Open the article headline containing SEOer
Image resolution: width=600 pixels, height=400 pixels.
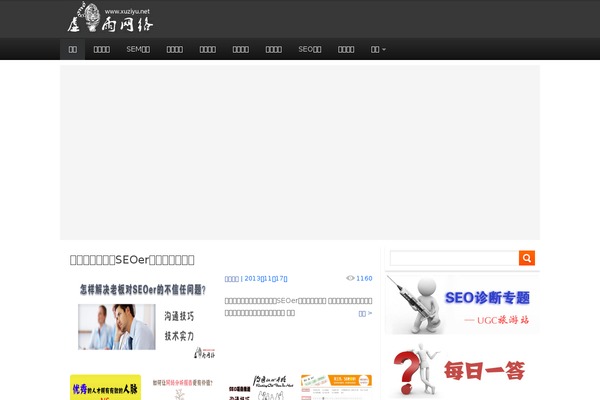tap(132, 260)
